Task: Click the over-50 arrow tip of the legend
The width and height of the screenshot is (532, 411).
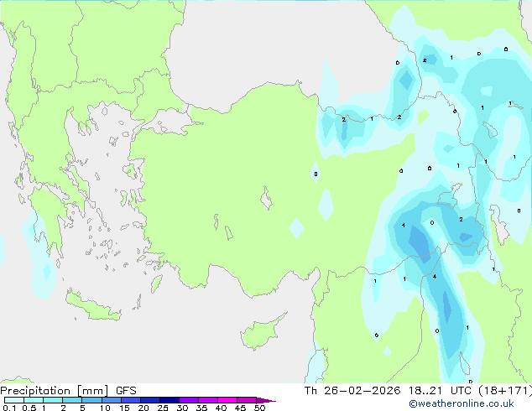Action: tap(266, 400)
